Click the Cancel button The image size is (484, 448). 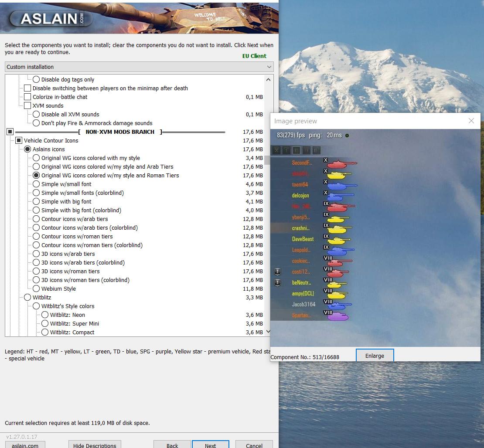[254, 445]
